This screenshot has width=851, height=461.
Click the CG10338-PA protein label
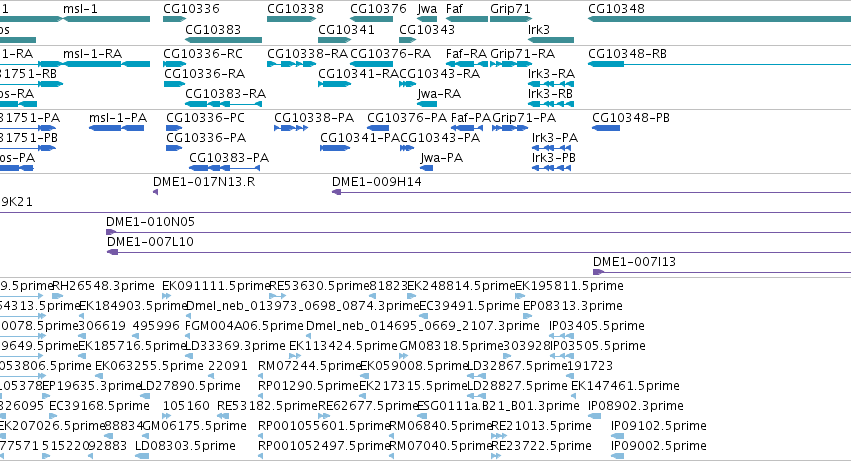pos(314,118)
